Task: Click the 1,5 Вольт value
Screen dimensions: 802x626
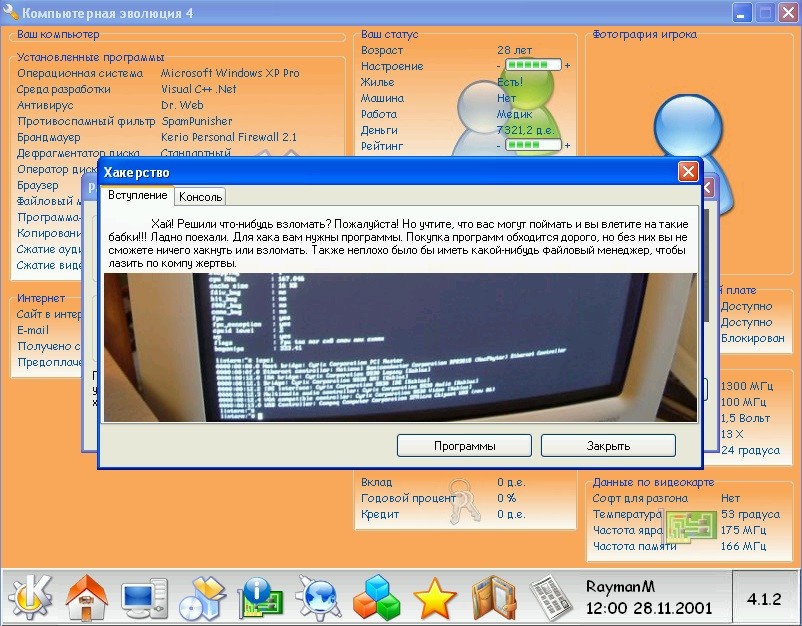Action: point(745,418)
